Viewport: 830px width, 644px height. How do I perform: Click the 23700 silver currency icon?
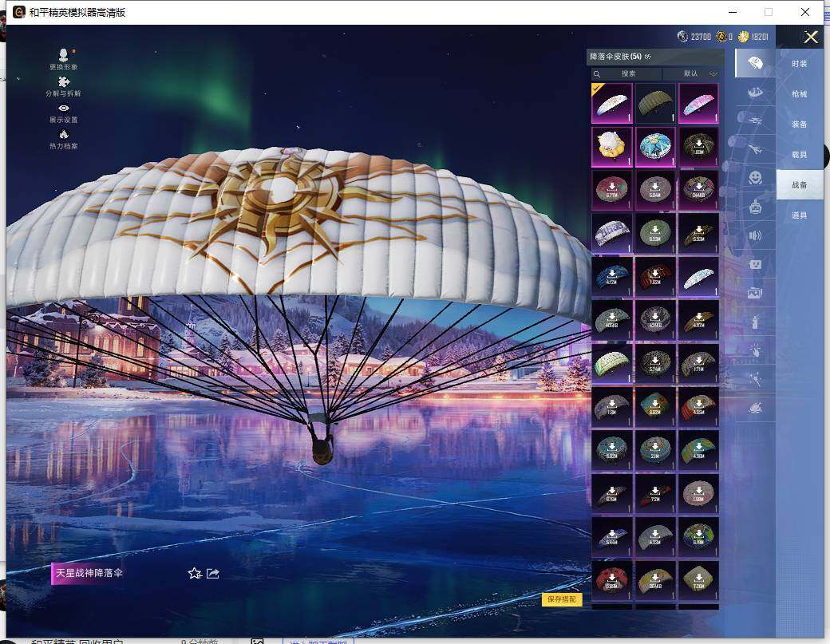(x=682, y=36)
